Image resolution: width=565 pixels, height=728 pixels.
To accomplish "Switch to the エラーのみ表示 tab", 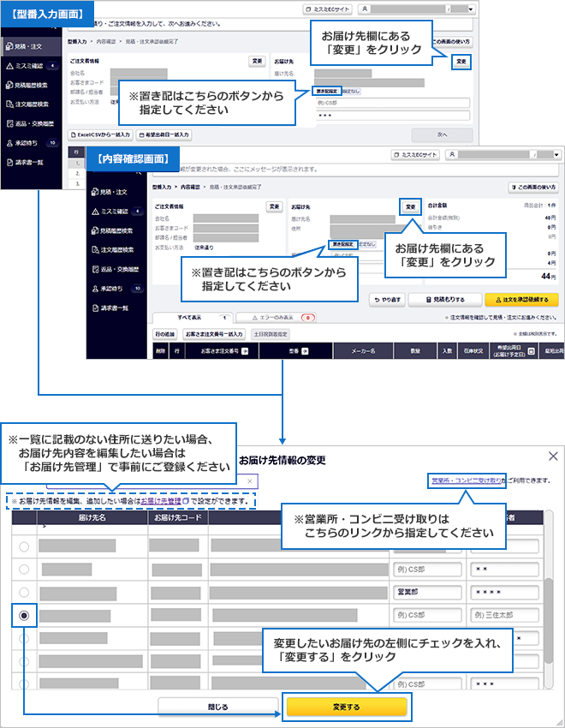I will point(277,318).
